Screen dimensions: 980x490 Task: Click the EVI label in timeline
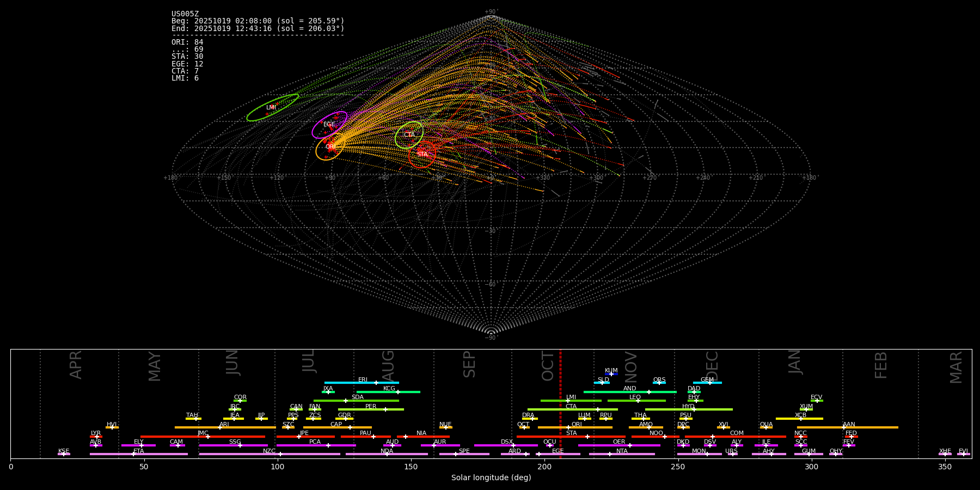coord(964,451)
